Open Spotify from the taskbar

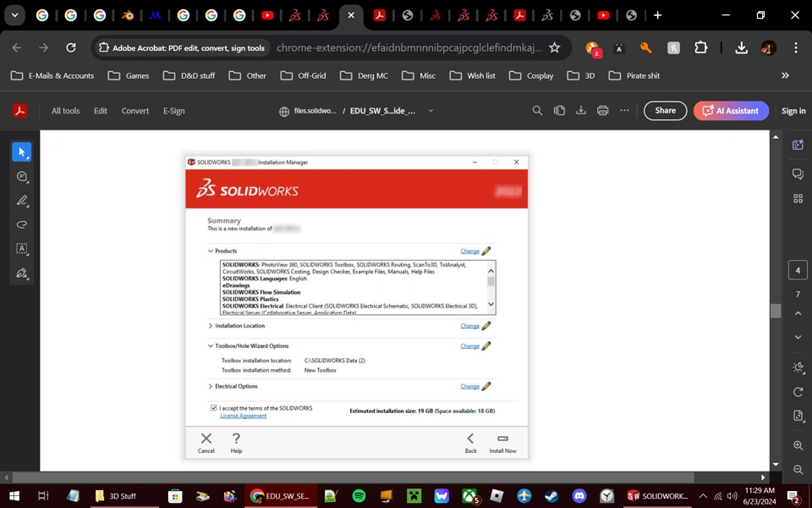pyautogui.click(x=359, y=496)
